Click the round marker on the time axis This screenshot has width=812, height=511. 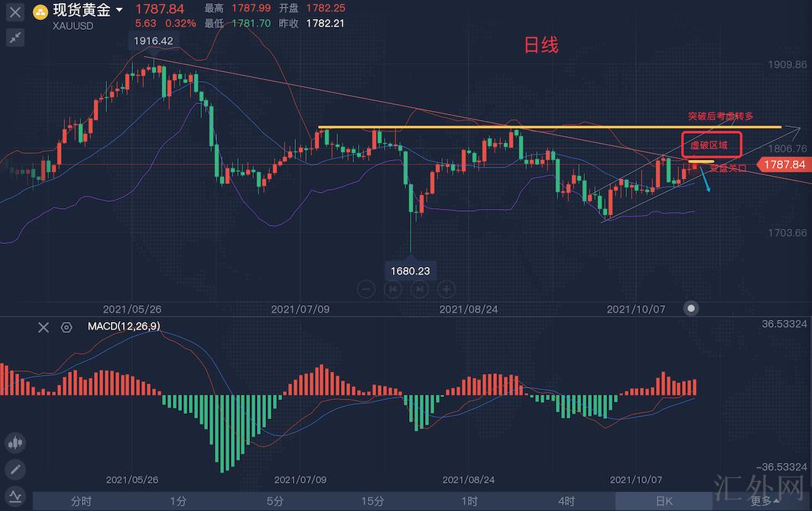[x=691, y=308]
